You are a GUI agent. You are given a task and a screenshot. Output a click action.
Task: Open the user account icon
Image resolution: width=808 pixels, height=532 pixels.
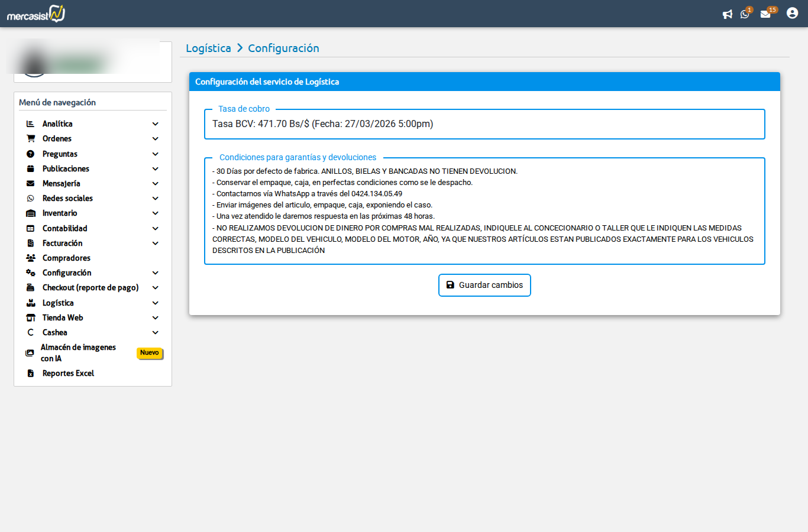[792, 12]
